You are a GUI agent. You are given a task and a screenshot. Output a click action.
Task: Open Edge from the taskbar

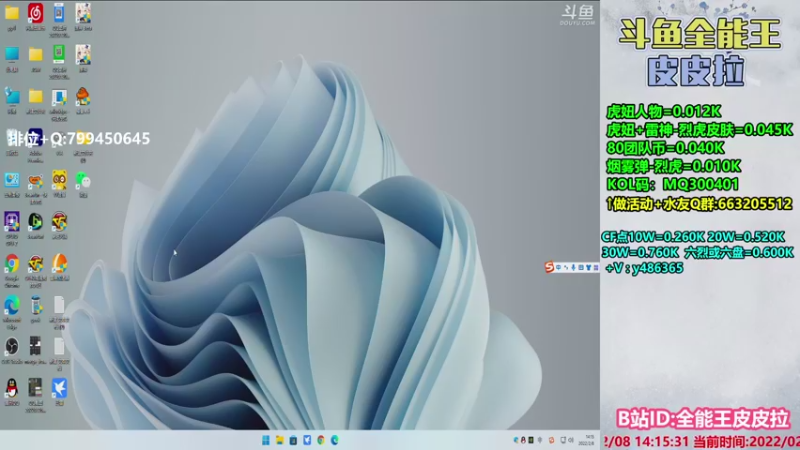tap(335, 440)
